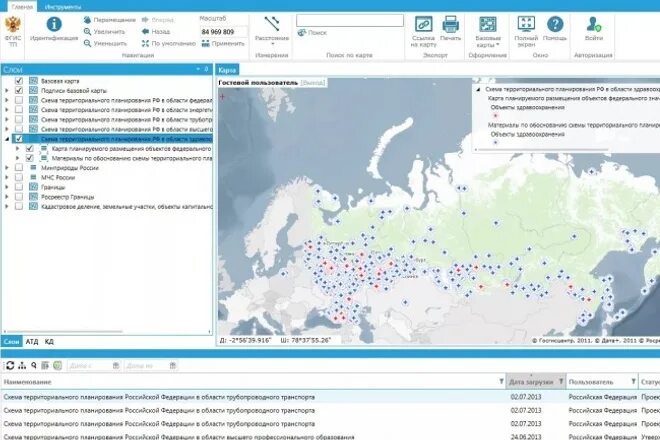Click the magnifier icon in bottom toolbar
The height and width of the screenshot is (440, 660).
point(34,366)
